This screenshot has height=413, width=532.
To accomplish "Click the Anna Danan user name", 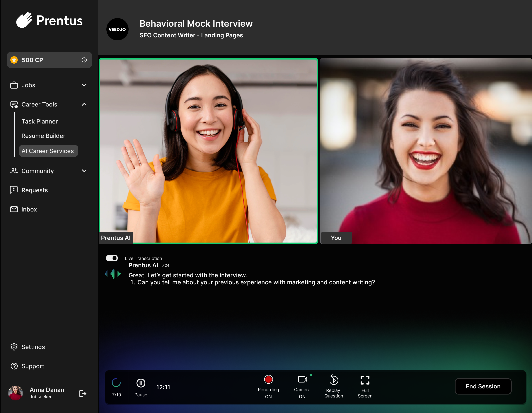I will coord(47,390).
